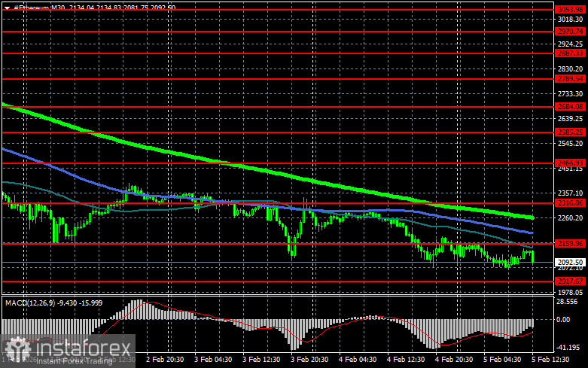Viewport: 588px width, 368px height.
Task: Click the 2 Feb 20:30 time label
Action: coord(165,360)
